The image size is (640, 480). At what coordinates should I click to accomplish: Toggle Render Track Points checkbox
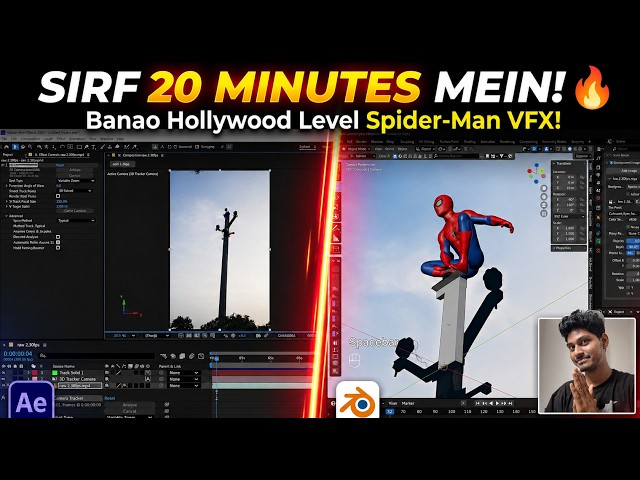tap(58, 196)
